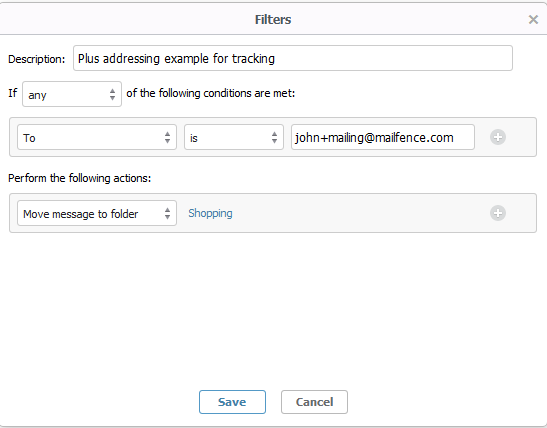Open the 'To' header field dropdown
Screen dimensions: 547x428
pos(97,137)
